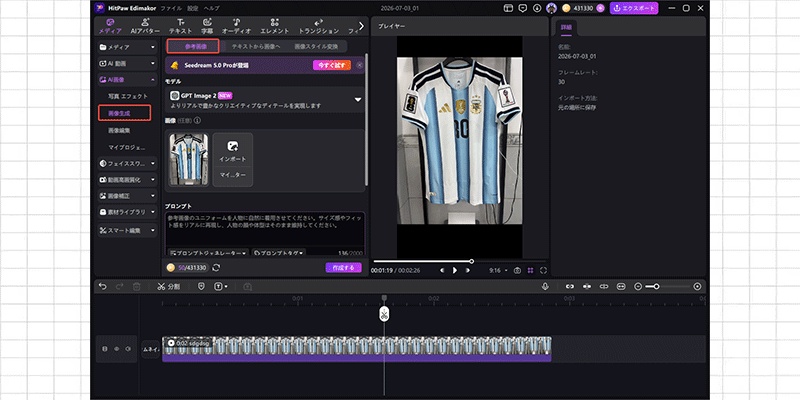Click into the プロンプト text field
Screen dimensions: 800x400
(x=265, y=230)
